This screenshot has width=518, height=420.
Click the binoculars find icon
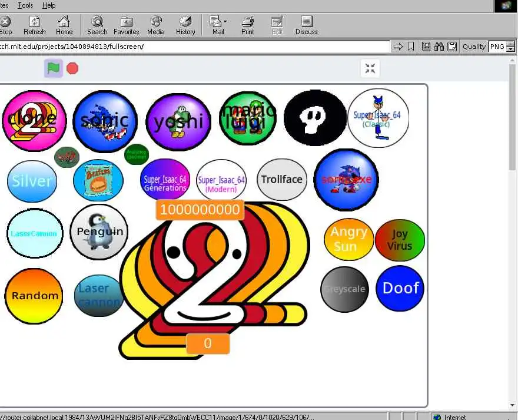[439, 47]
